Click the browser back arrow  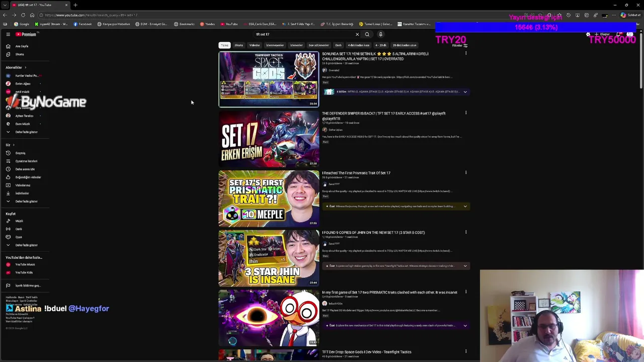pos(5,15)
